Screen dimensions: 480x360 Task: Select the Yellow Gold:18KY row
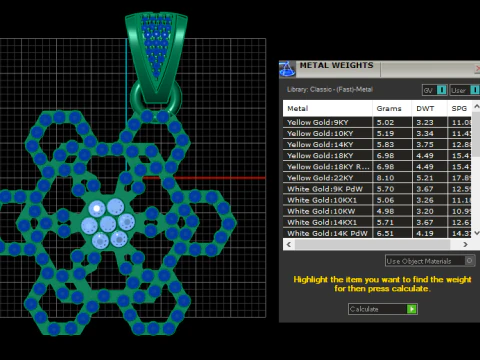[x=377, y=155]
